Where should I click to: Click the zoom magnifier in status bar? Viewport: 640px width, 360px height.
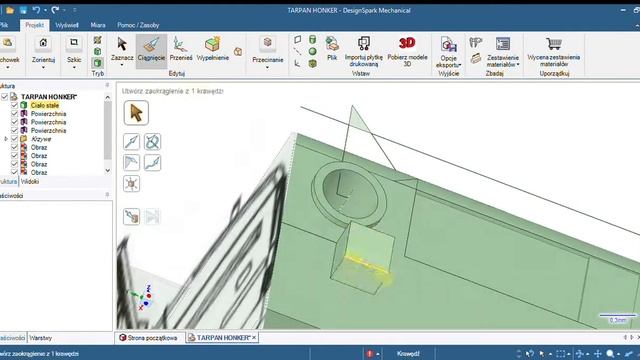(610, 353)
